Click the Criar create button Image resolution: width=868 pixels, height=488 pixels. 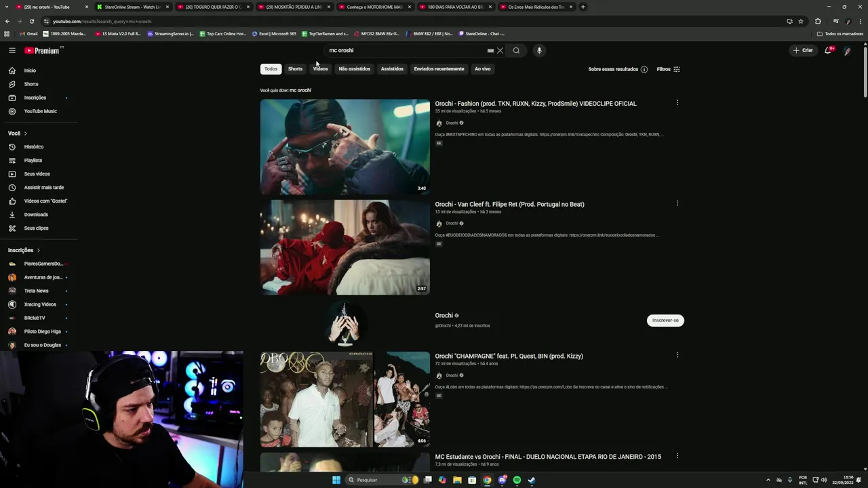point(803,50)
